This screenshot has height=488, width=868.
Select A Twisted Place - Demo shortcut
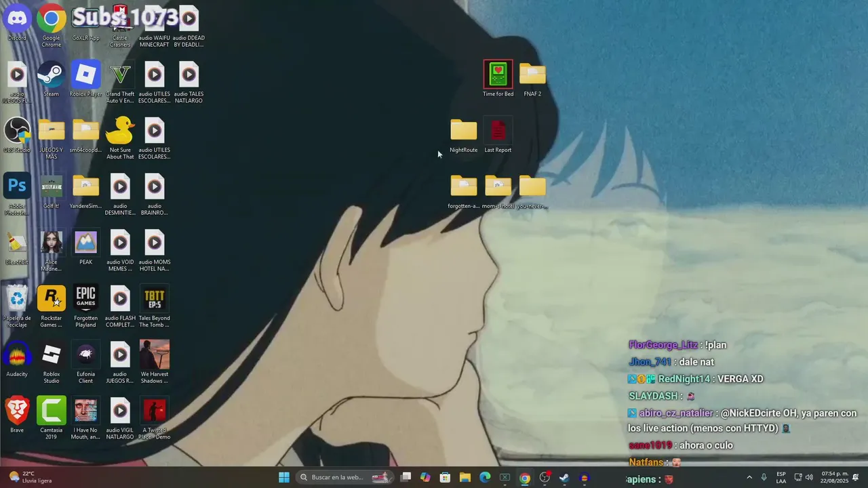click(155, 419)
